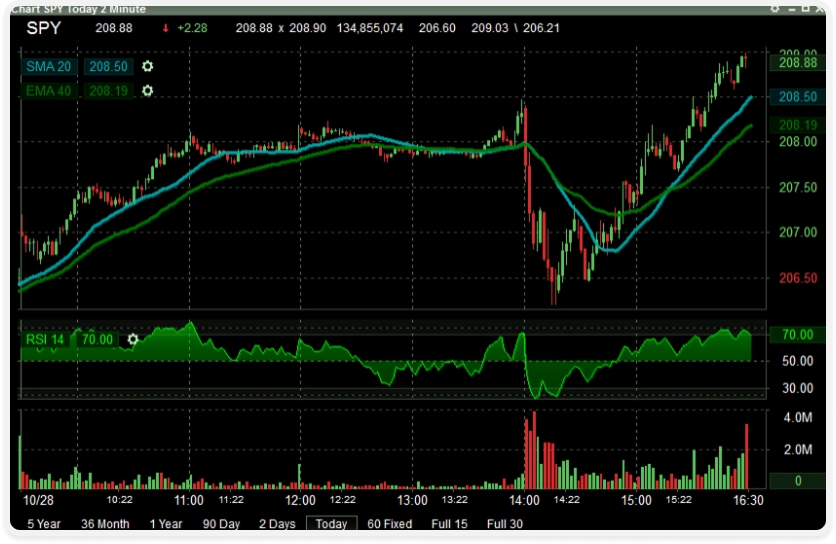The width and height of the screenshot is (836, 544).
Task: Open RSI 14 indicator settings gear
Action: [133, 339]
